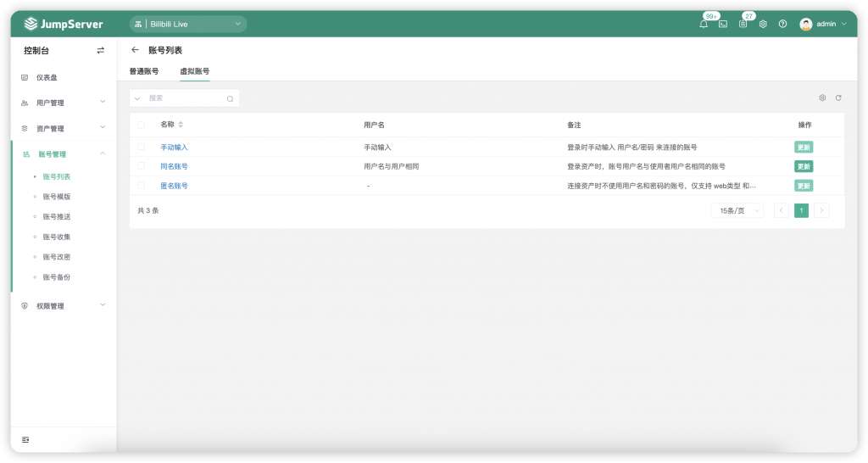Expand the 用户管理 menu
This screenshot has width=868, height=463.
[64, 103]
